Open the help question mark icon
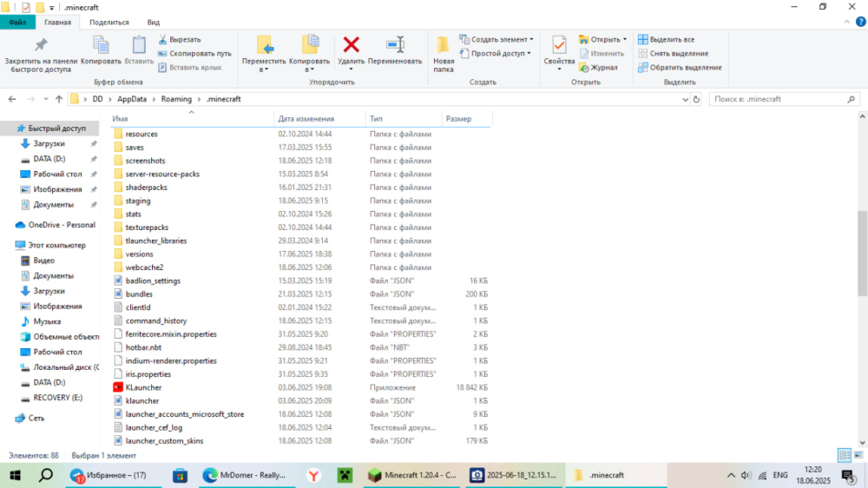Image resolution: width=868 pixels, height=488 pixels. click(x=860, y=23)
